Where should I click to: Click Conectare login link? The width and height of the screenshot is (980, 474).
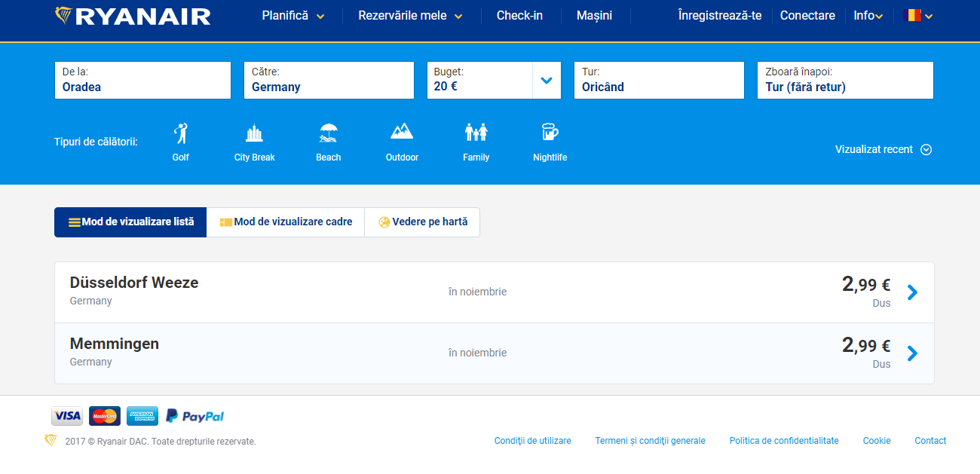pos(807,15)
